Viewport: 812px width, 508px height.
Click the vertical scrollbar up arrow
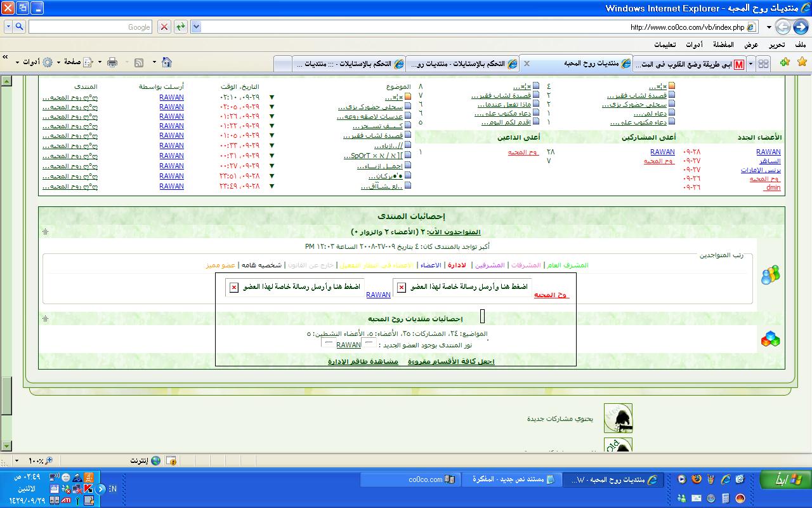[6, 81]
